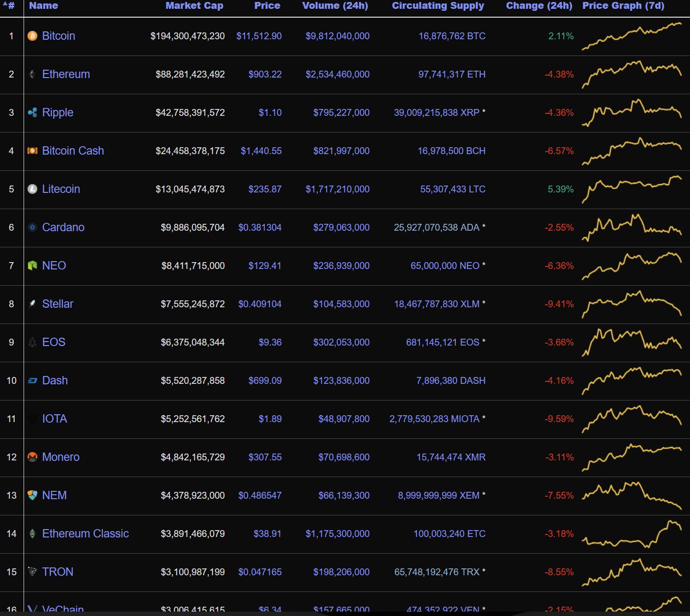
Task: Click the Bitcoin Cash logo icon
Action: (32, 151)
